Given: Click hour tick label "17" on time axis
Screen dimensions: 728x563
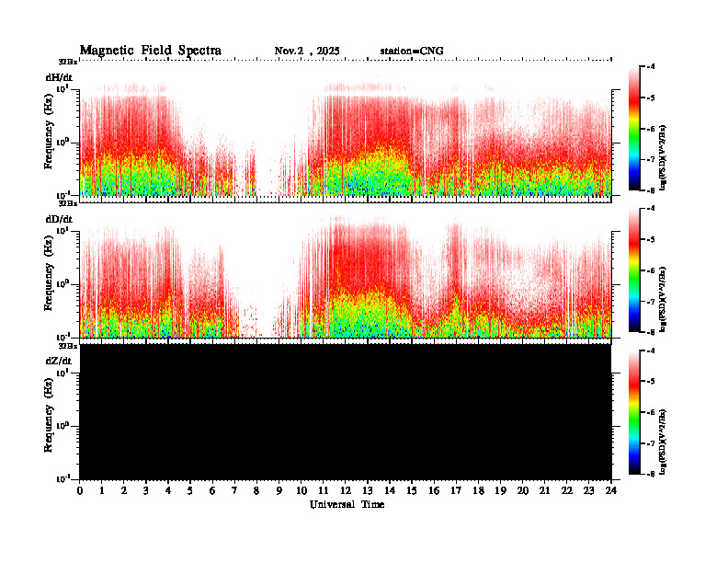Looking at the screenshot, I should tap(457, 491).
